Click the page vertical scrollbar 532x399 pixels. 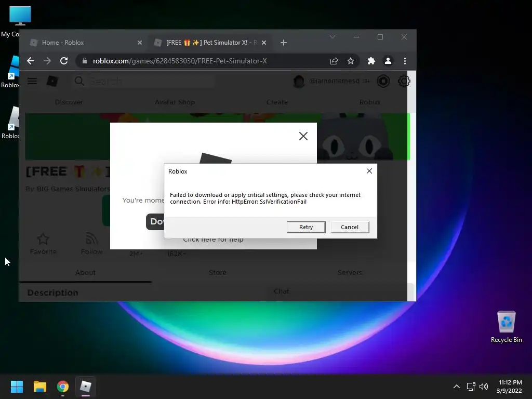[x=411, y=186]
